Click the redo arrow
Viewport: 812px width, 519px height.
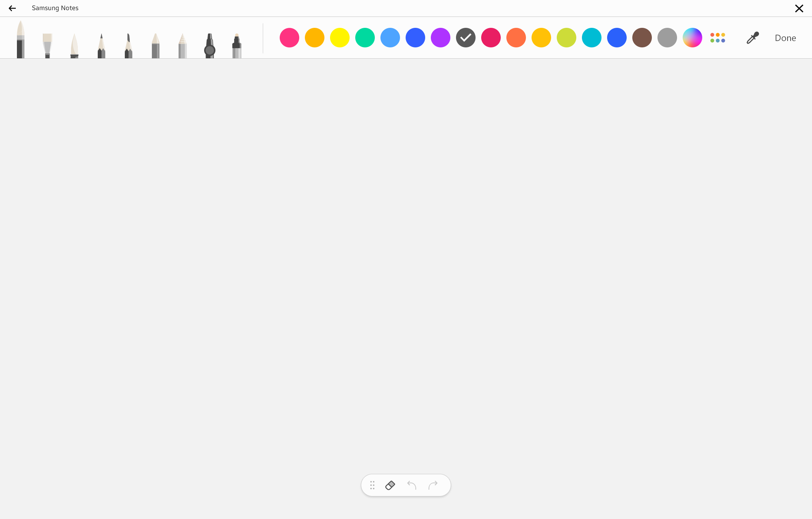pyautogui.click(x=433, y=485)
